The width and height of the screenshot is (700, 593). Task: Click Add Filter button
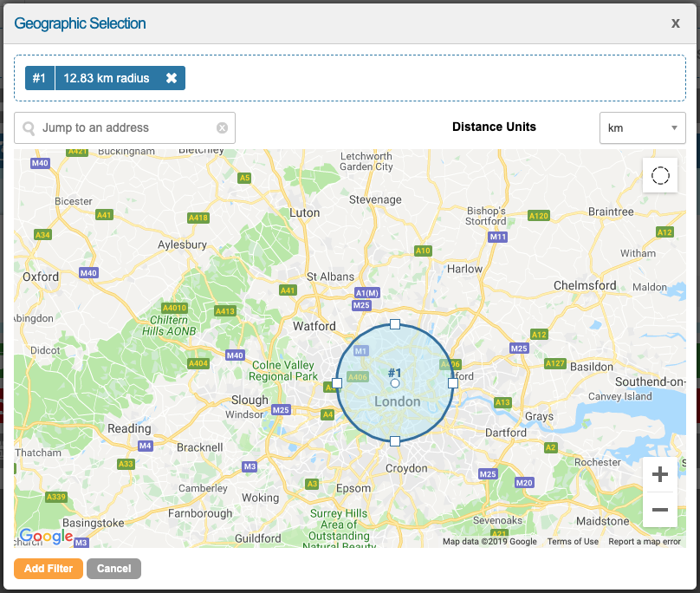49,569
